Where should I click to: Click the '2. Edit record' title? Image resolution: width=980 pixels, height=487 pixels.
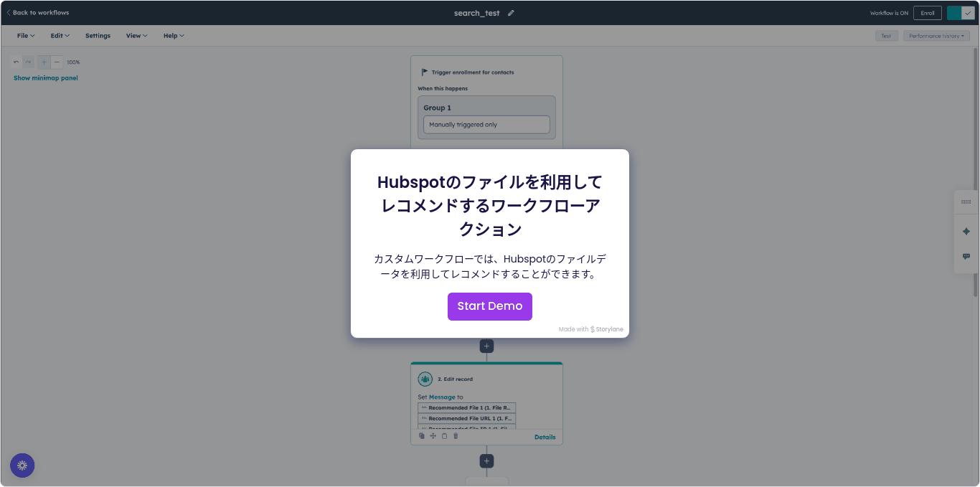pyautogui.click(x=456, y=379)
